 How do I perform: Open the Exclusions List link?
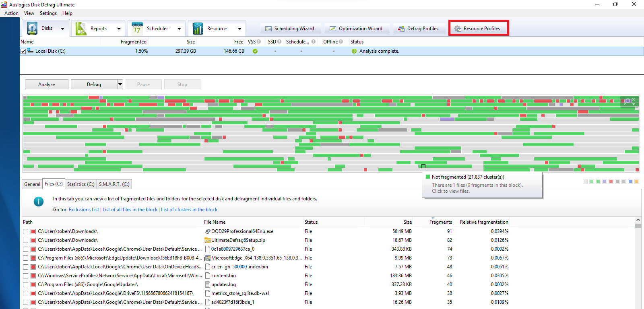tap(84, 210)
